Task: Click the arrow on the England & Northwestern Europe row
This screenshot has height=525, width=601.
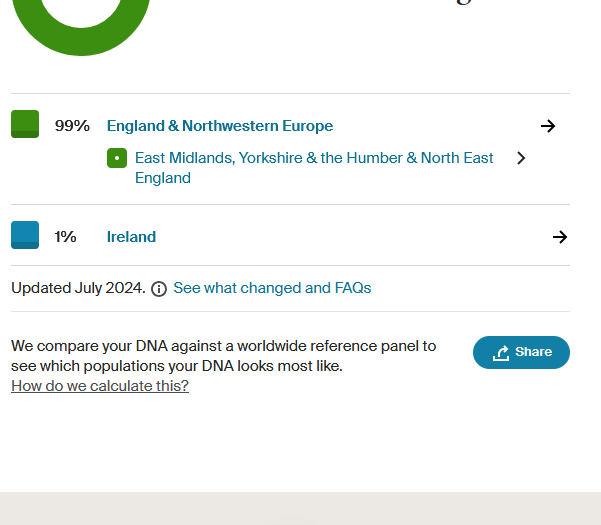Action: coord(547,126)
